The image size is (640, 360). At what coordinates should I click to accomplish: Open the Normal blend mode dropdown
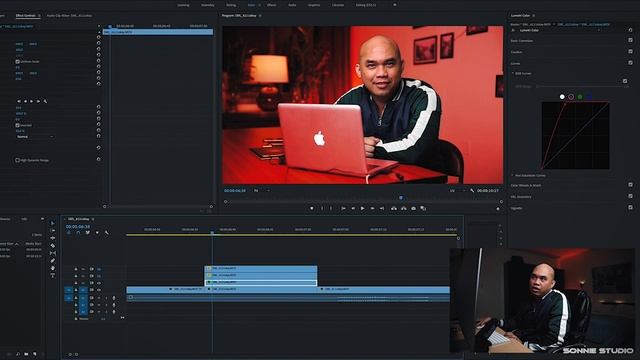pyautogui.click(x=35, y=137)
